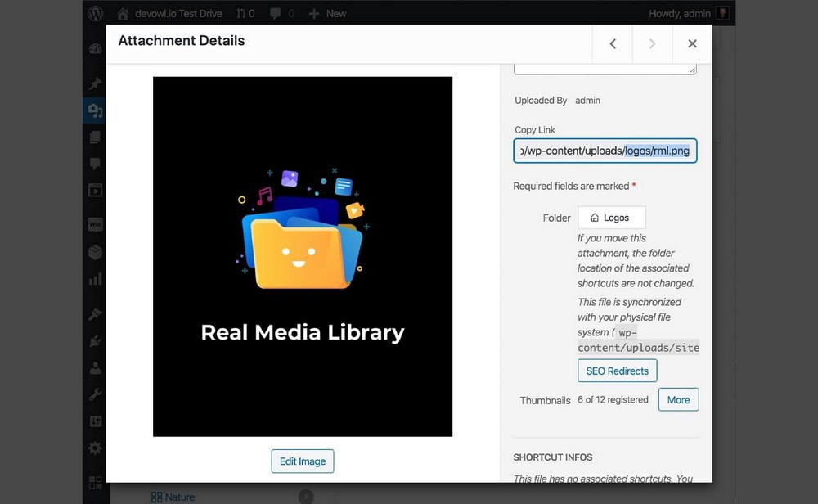Click the '6 of 12 registered' text
The image size is (818, 504).
613,399
